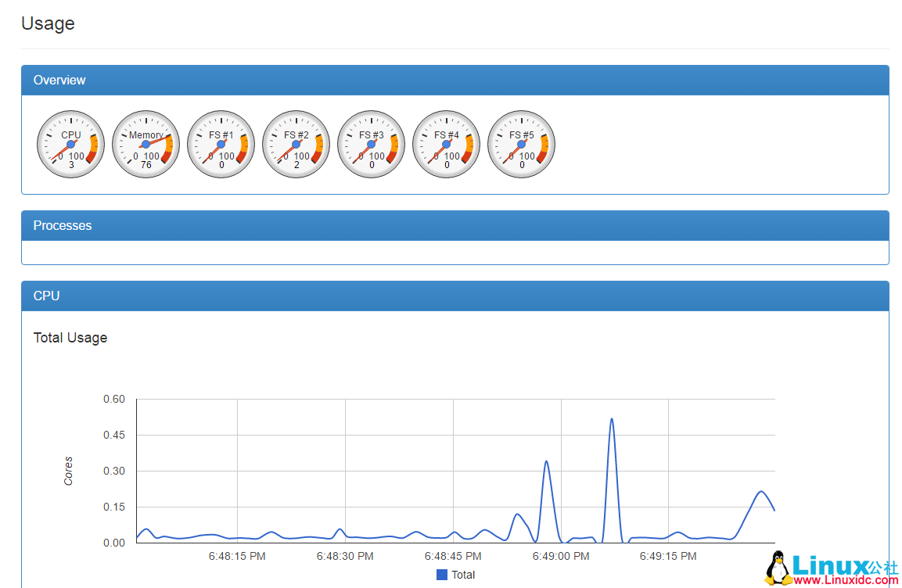Click the 0.15 y-axis value
902x588 pixels.
(114, 507)
